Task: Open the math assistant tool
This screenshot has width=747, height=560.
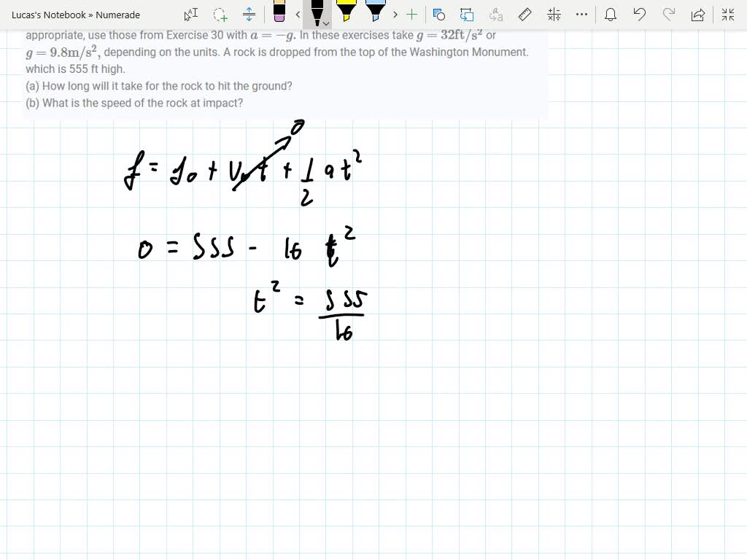Action: click(x=553, y=14)
